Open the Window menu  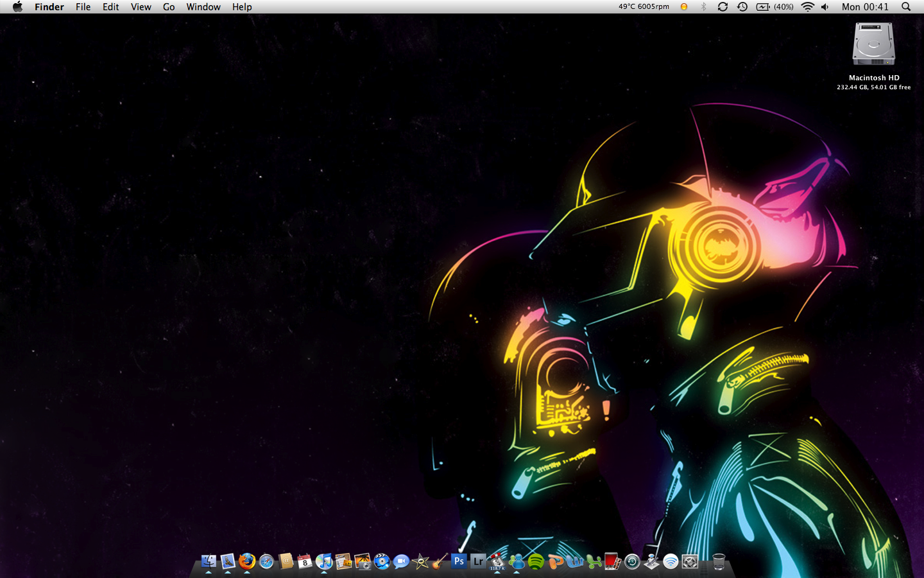pyautogui.click(x=203, y=6)
